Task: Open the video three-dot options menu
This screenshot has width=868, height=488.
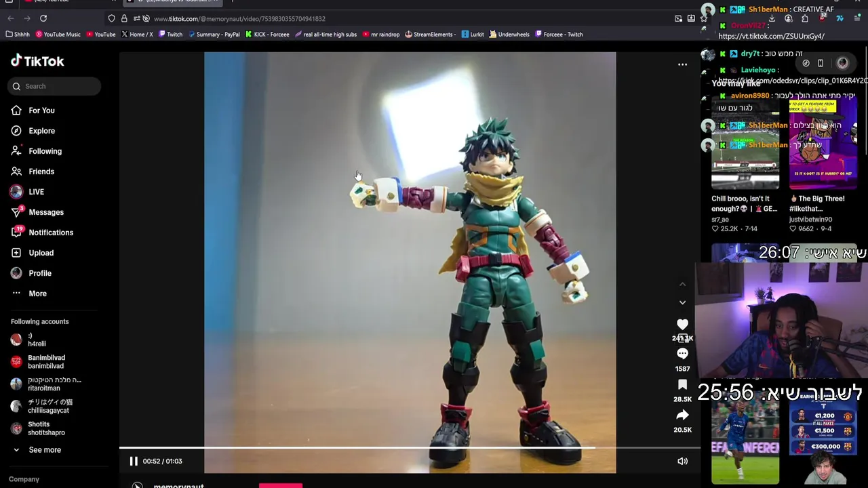Action: tap(682, 64)
